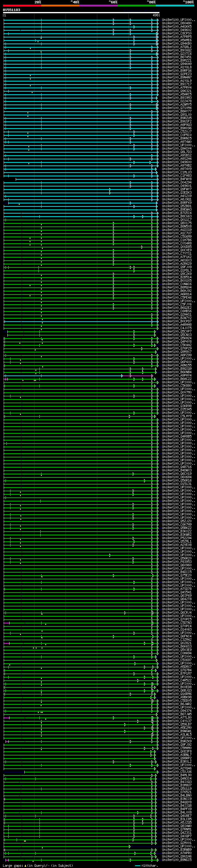Select row label UniRef100_Q96321
The height and width of the screenshot is (868, 197).
tap(177, 91)
